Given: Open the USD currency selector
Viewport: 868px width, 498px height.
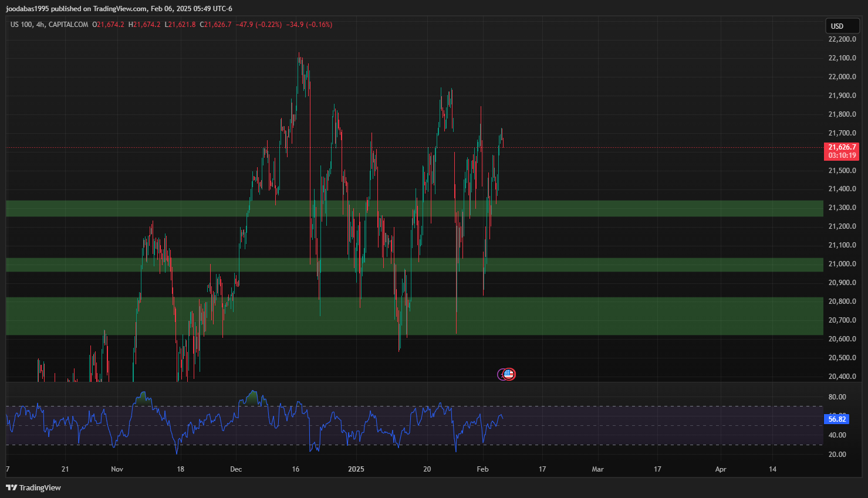Looking at the screenshot, I should pyautogui.click(x=842, y=26).
